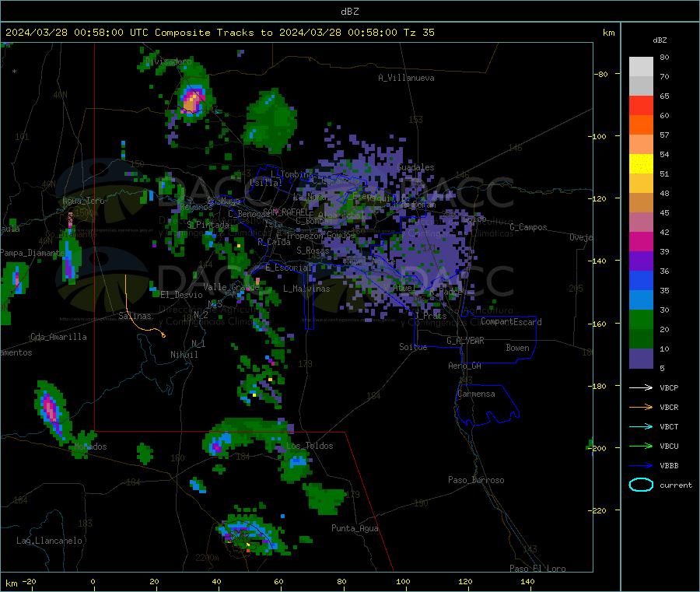This screenshot has width=700, height=592.
Task: Select the blue 35 dBZ color swatch
Action: 641,280
